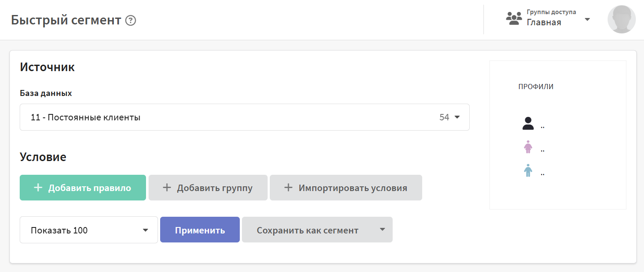Open the user avatar profile picture

point(621,19)
